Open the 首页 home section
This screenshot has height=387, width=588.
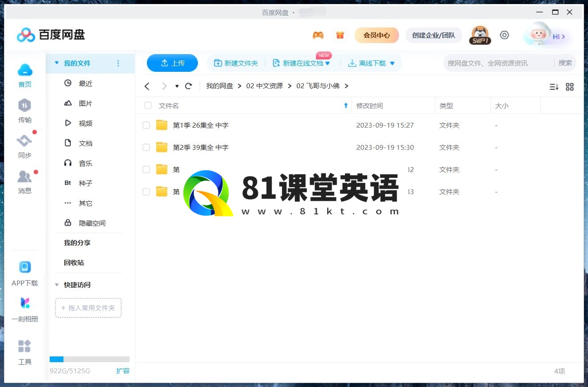25,75
